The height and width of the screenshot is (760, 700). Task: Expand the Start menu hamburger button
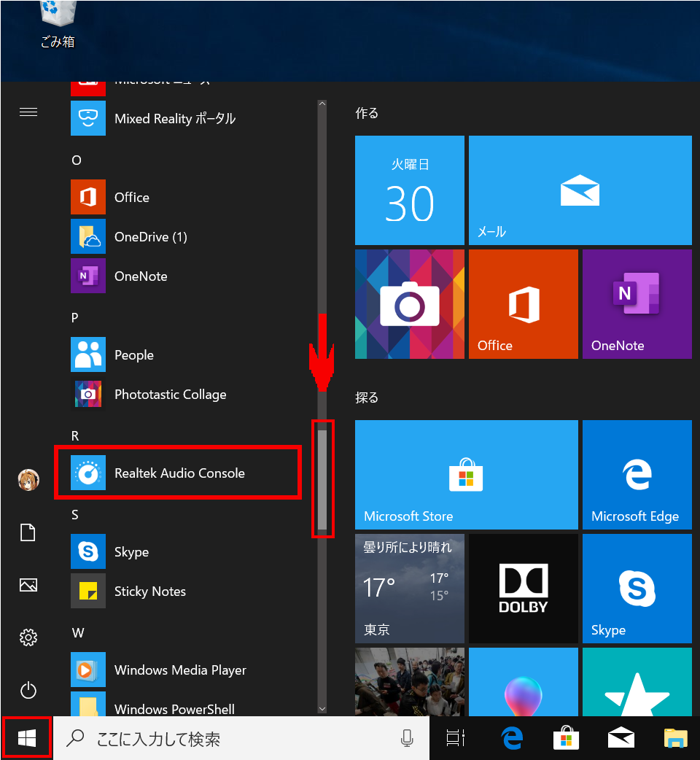click(28, 112)
